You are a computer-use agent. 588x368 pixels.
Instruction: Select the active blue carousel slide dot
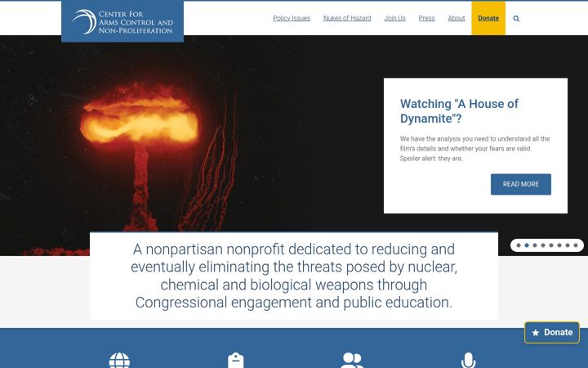click(x=527, y=245)
